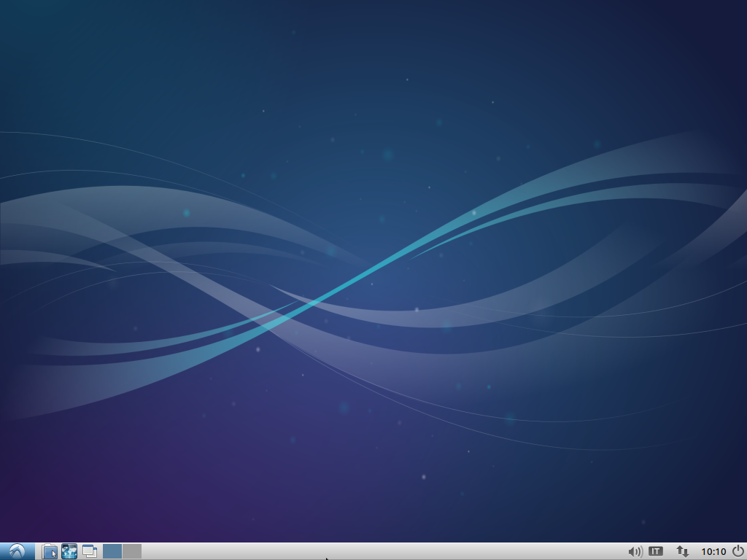
Task: Open the volume control speaker icon
Action: point(635,551)
